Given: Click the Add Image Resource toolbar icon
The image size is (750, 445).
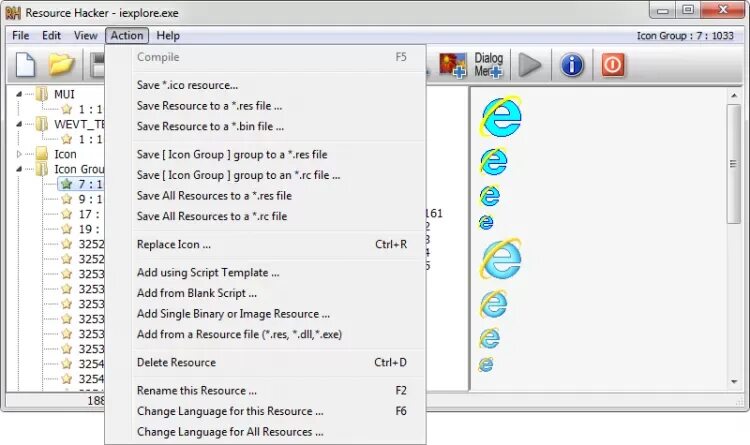Looking at the screenshot, I should [452, 65].
